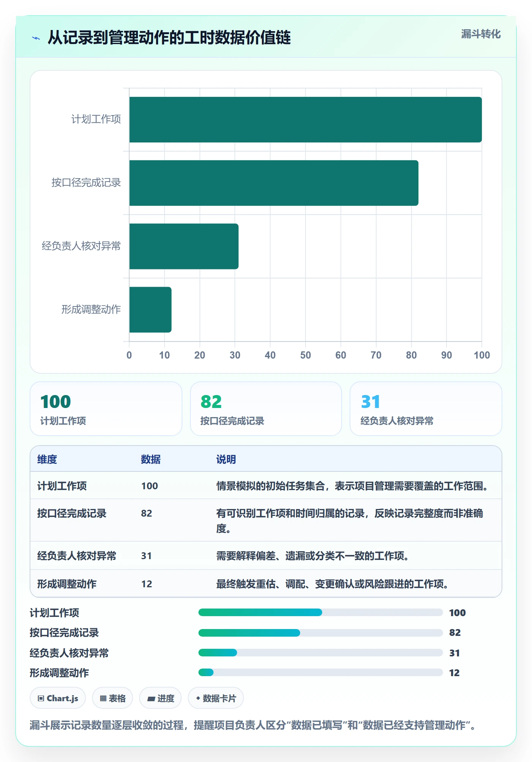
Task: Click the lightning icon beside the title
Action: point(36,38)
